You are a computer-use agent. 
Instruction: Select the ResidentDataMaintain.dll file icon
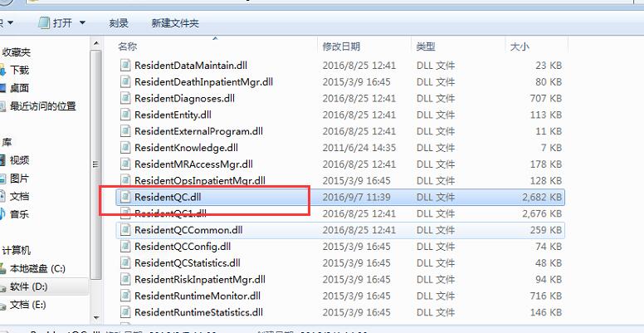tap(125, 66)
